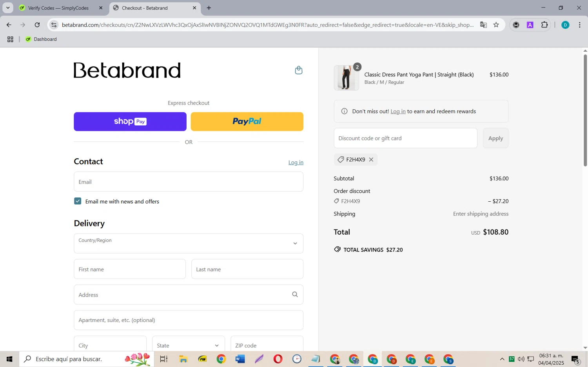Screen dimensions: 588x367
Task: Open the Dashboard bookmark
Action: (x=41, y=39)
